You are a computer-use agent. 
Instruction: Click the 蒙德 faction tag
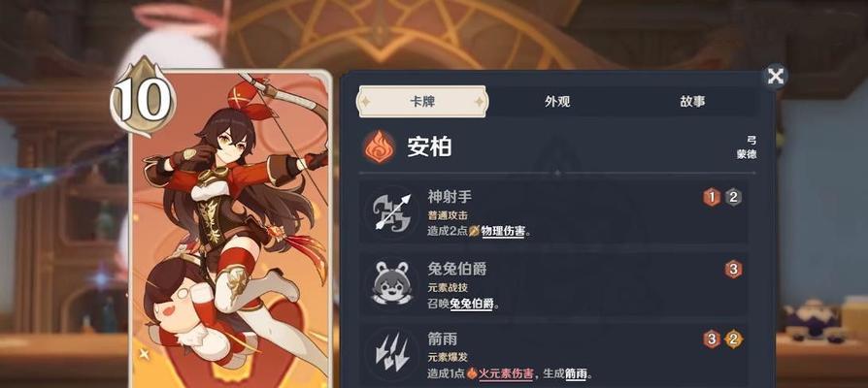click(x=747, y=155)
